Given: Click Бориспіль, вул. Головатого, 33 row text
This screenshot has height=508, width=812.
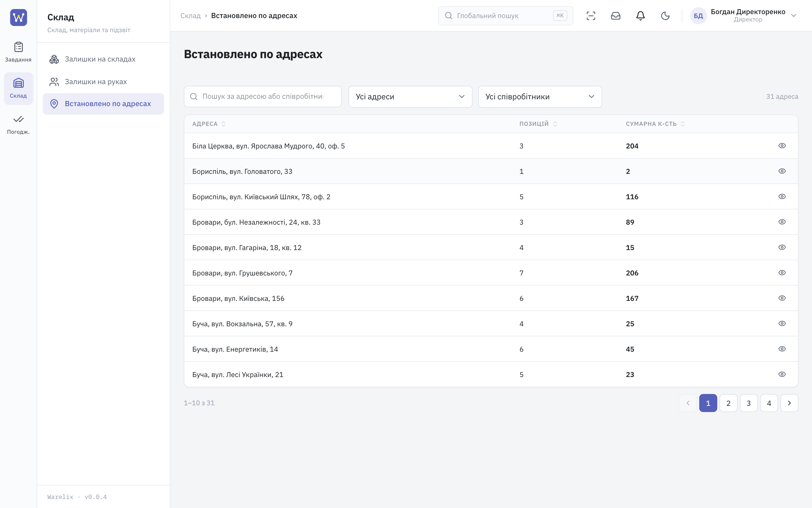Looking at the screenshot, I should tap(242, 172).
